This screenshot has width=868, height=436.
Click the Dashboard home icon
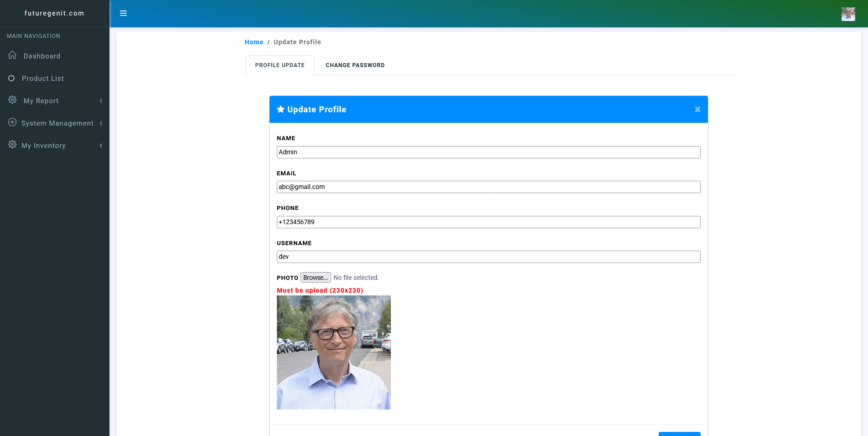pos(12,55)
